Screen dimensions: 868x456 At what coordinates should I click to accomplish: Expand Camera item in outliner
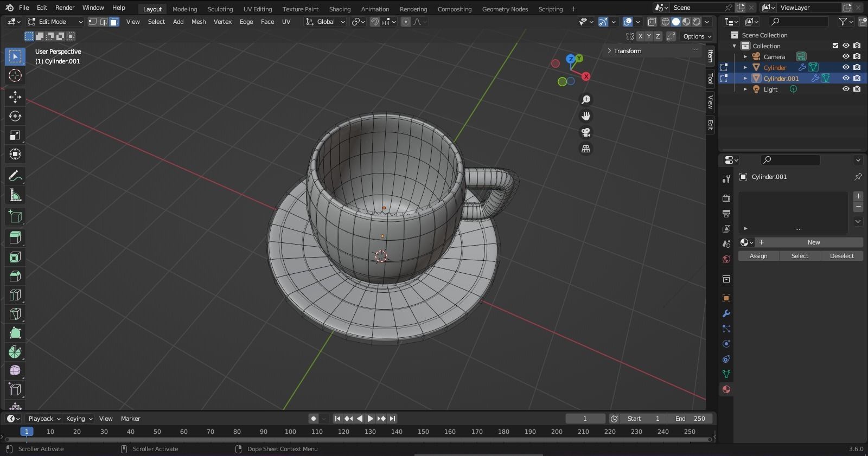[x=745, y=56]
